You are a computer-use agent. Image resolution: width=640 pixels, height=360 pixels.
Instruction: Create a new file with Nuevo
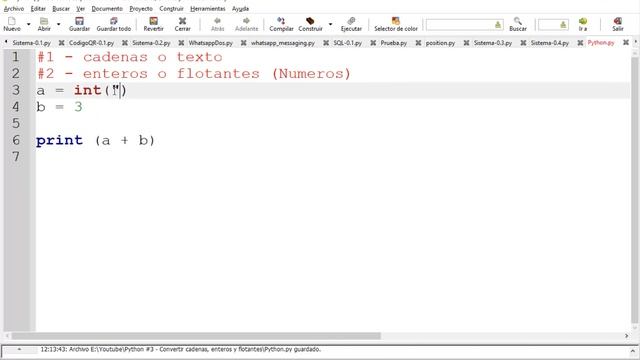(x=12, y=24)
